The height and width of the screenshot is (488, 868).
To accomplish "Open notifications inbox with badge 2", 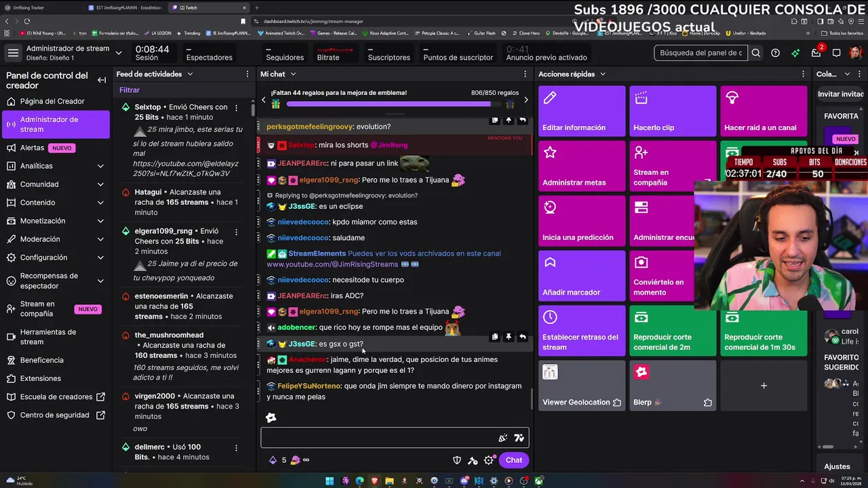I will coord(816,53).
